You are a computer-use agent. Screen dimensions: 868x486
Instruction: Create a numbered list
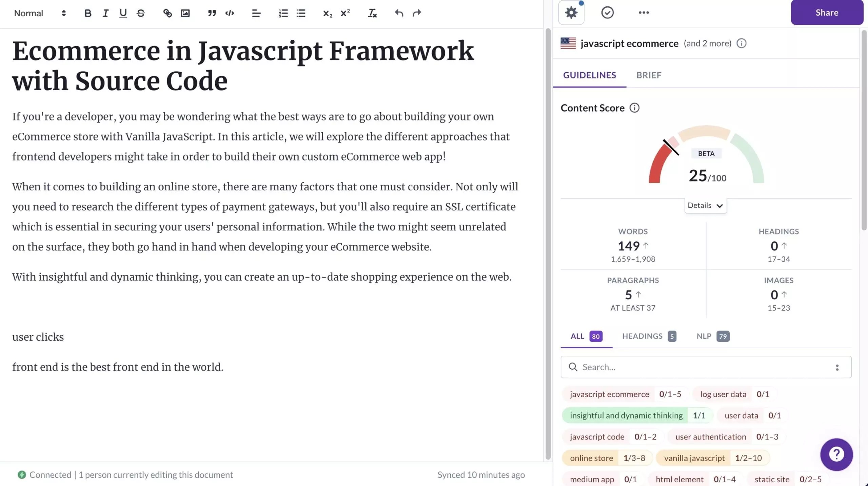point(283,13)
